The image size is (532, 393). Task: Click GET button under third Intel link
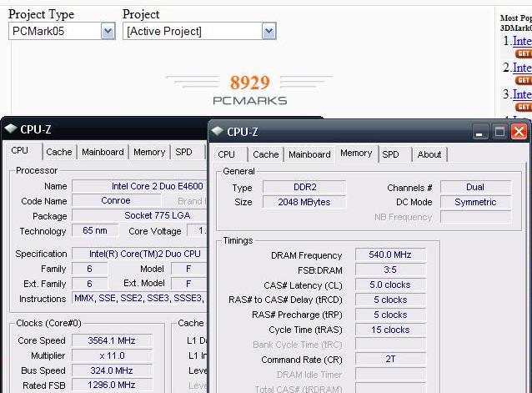click(524, 107)
